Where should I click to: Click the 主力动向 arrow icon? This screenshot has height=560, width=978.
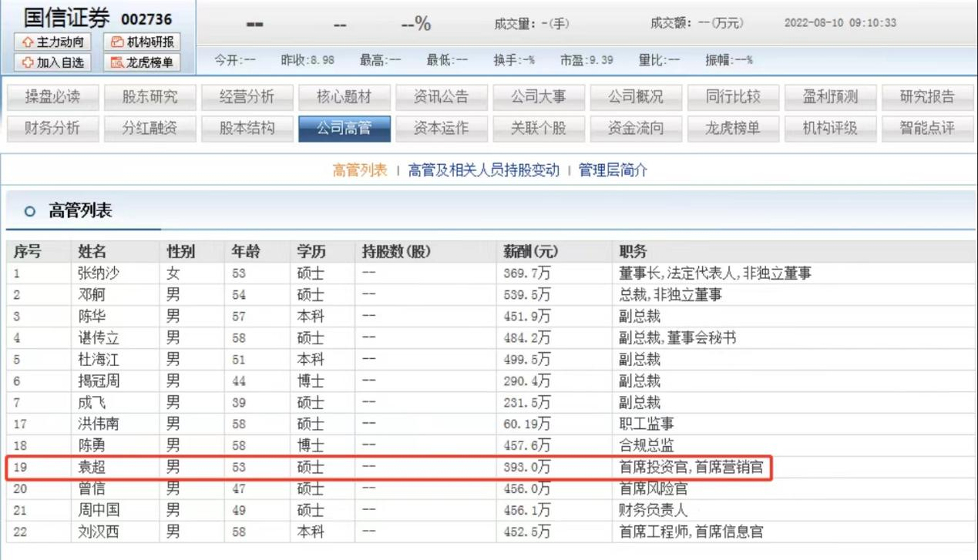point(28,42)
